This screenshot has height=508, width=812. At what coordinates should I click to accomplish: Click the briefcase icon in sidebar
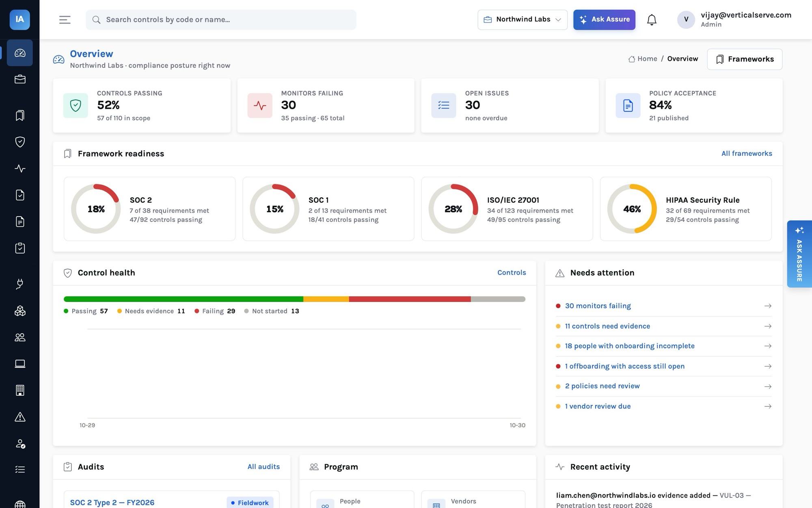20,79
